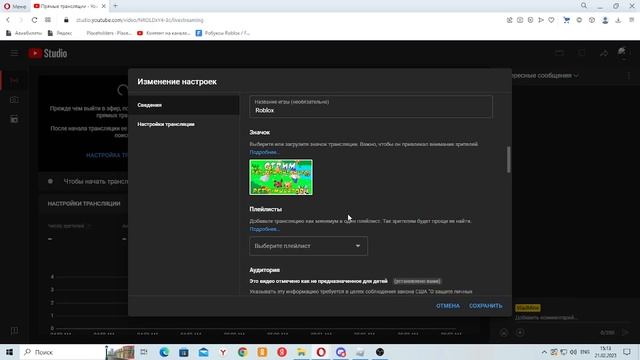
Task: Open the Windows notification center
Action: point(627,352)
